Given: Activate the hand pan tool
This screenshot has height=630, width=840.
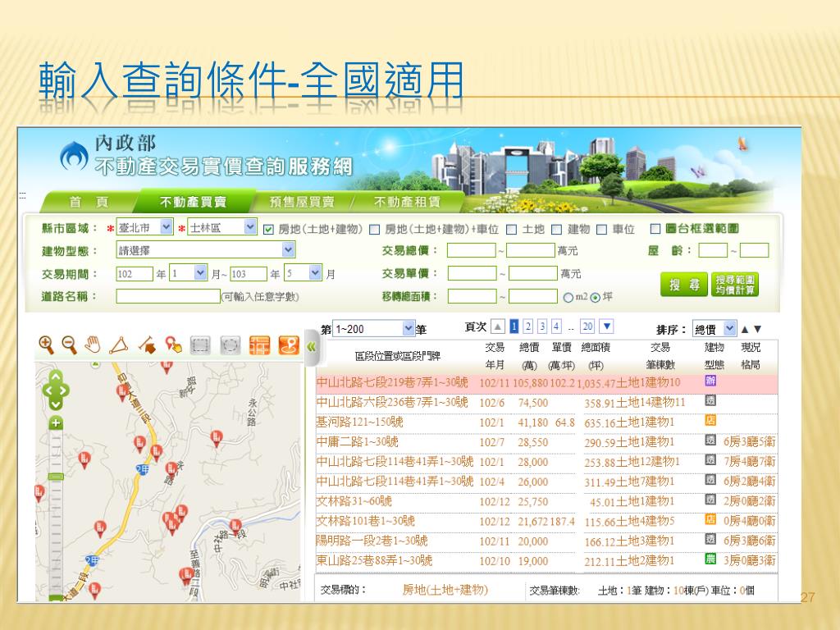Looking at the screenshot, I should (x=93, y=345).
